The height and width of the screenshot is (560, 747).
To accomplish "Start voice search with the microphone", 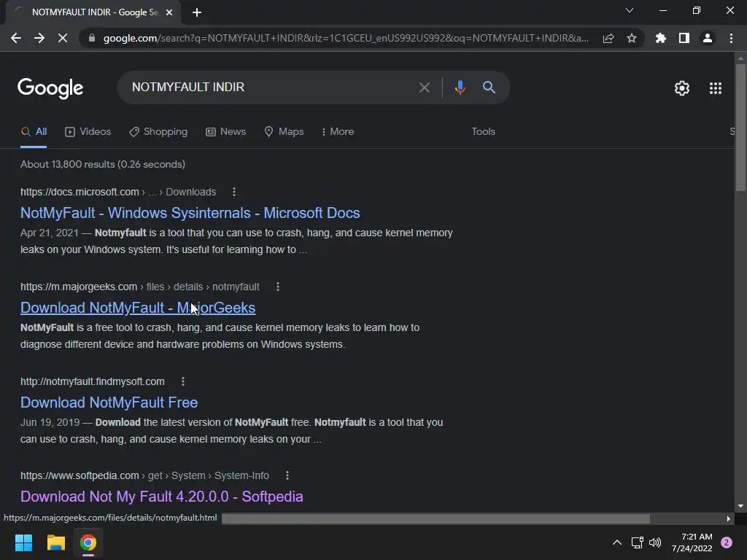I will (460, 87).
